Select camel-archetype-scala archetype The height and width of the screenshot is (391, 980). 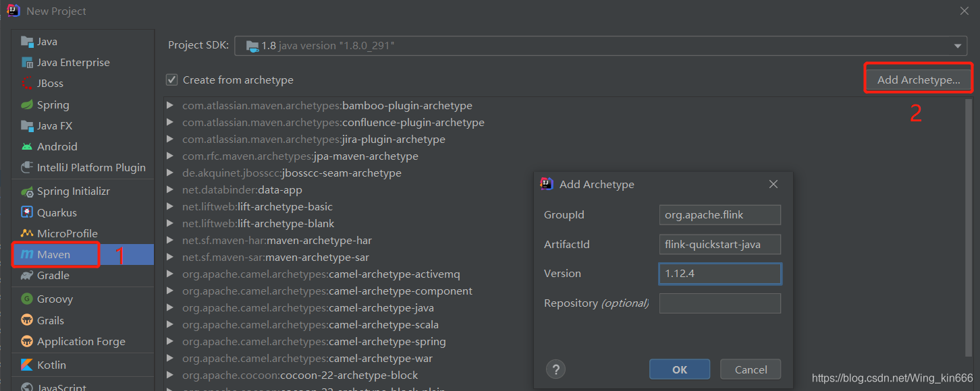pyautogui.click(x=310, y=325)
